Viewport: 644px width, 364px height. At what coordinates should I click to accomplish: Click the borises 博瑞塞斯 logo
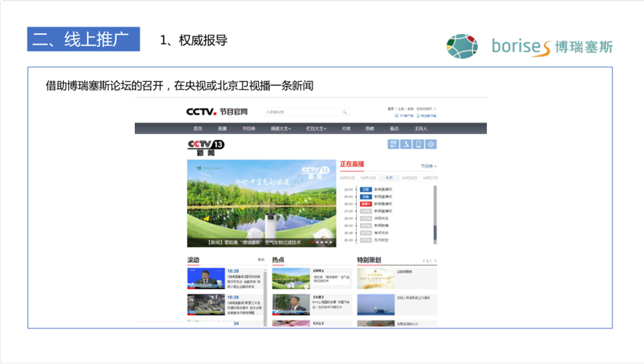(x=529, y=46)
